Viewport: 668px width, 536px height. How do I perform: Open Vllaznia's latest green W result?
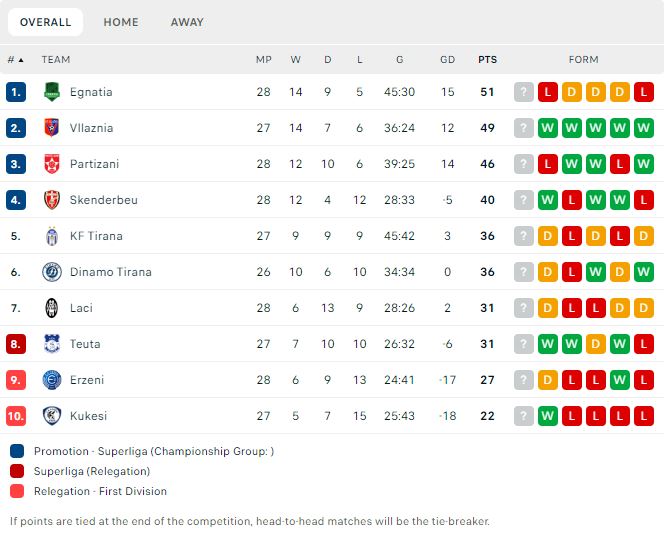pyautogui.click(x=547, y=128)
